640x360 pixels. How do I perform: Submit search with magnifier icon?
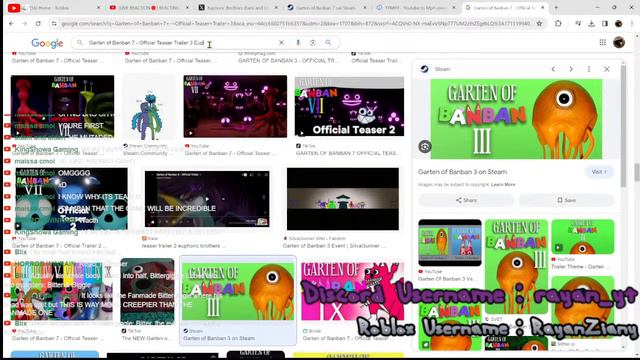pyautogui.click(x=328, y=42)
